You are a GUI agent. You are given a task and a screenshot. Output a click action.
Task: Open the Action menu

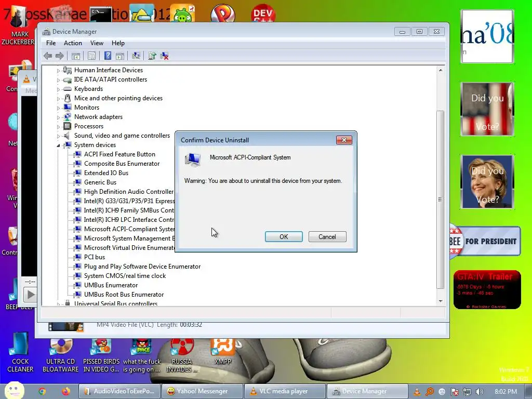(x=73, y=43)
